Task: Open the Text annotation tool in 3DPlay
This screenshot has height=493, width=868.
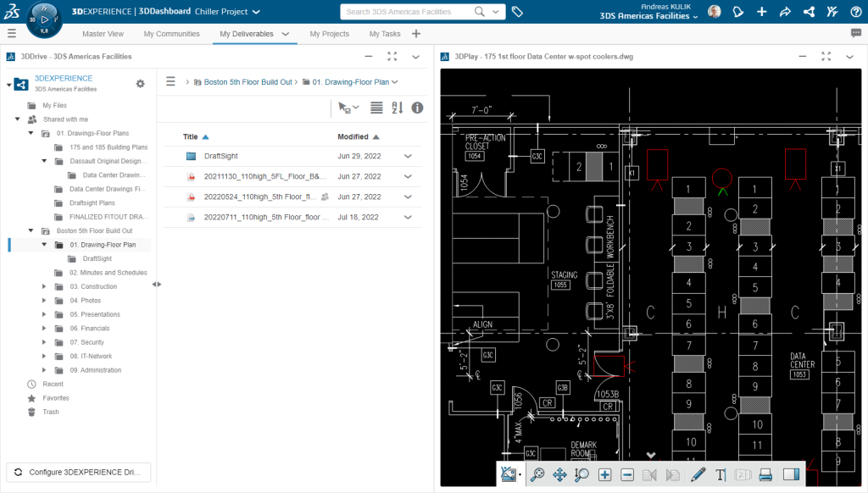Action: coord(721,474)
